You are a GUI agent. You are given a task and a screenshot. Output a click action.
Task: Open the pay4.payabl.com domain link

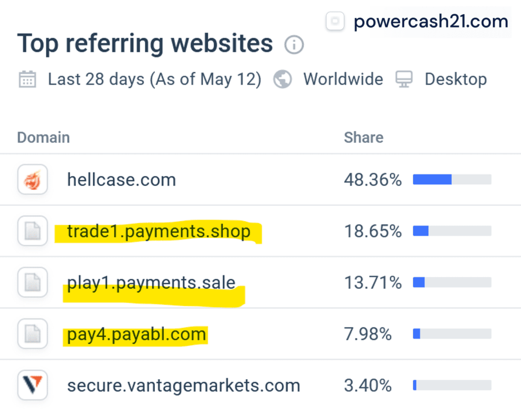tap(136, 334)
